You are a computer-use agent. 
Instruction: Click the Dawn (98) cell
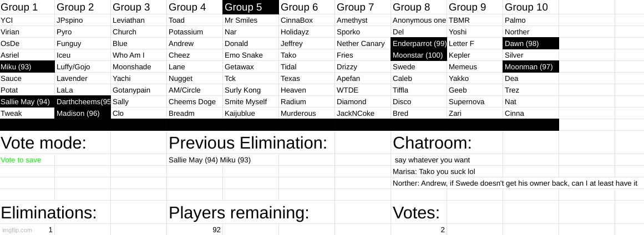click(x=530, y=44)
